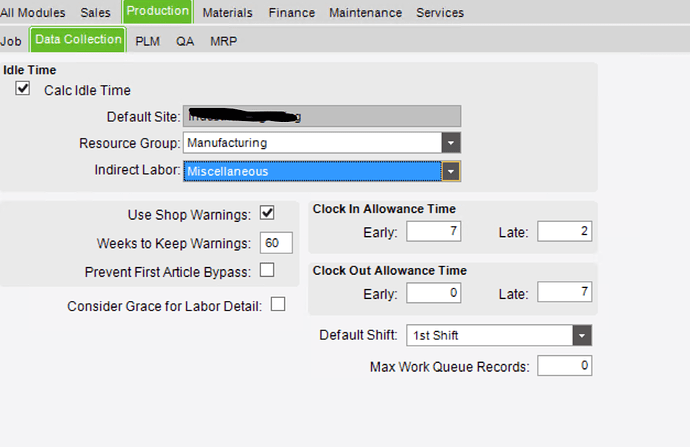
Task: Select the MRP sub-tab
Action: 224,41
